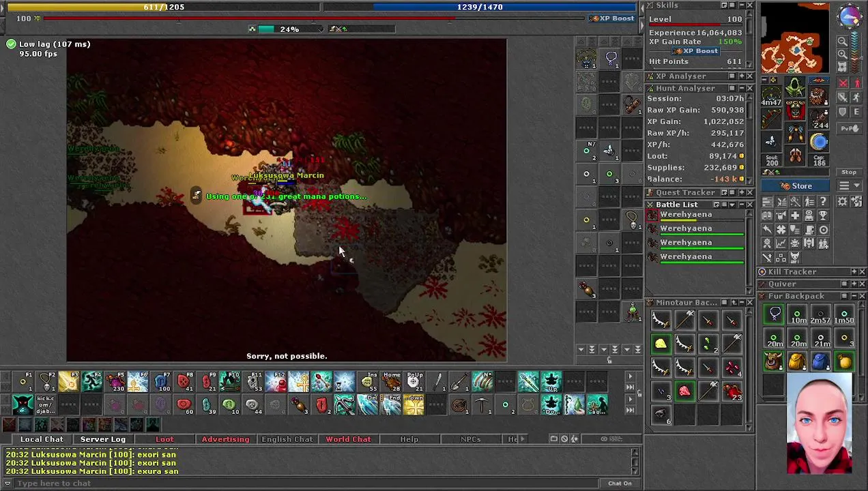Click the analytics chart icon in the sidebar
The height and width of the screenshot is (491, 868).
pos(781,243)
